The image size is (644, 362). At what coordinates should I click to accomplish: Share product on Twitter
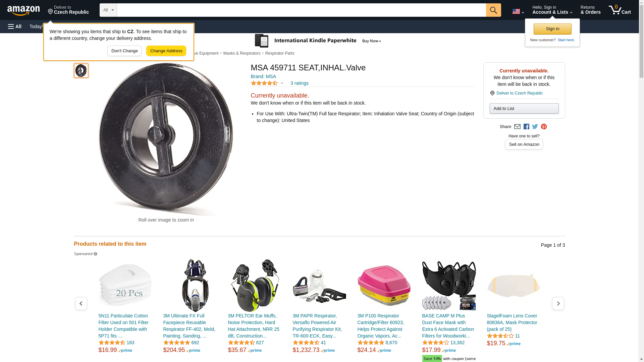535,127
